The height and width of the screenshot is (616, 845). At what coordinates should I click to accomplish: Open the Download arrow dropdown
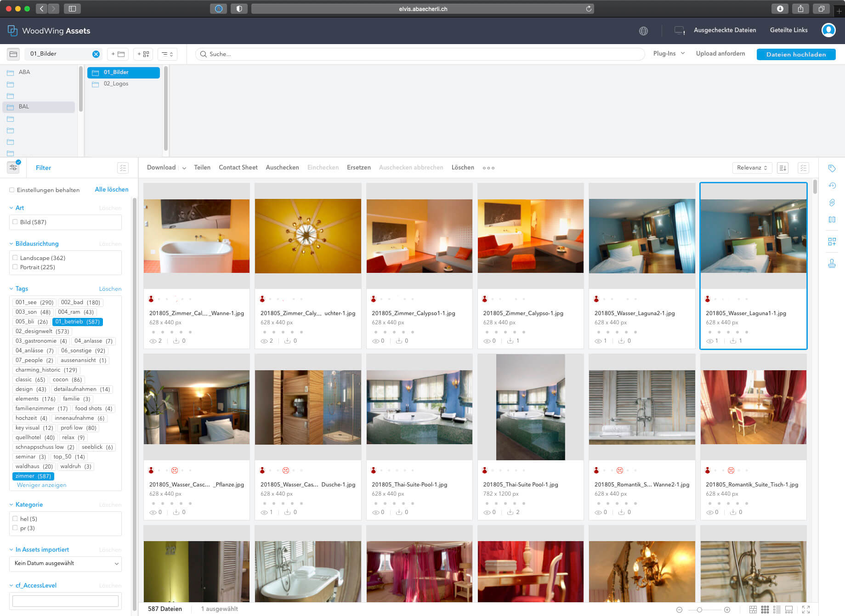click(x=184, y=168)
